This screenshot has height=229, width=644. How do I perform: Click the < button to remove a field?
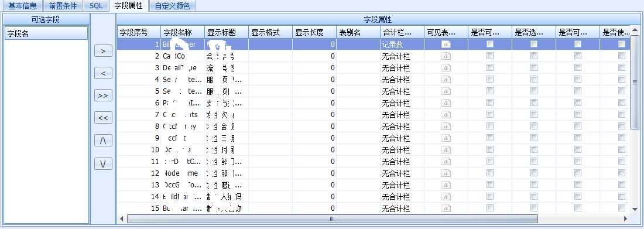pyautogui.click(x=103, y=73)
